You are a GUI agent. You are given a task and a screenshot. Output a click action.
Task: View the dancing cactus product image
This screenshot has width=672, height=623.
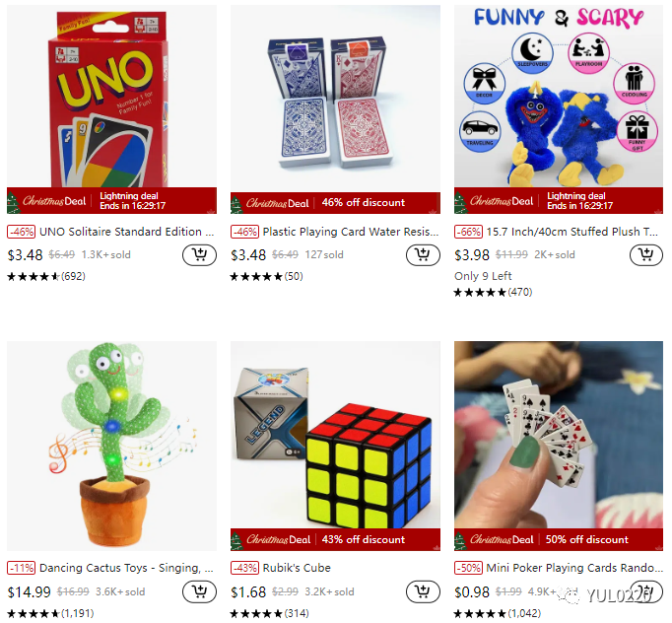coord(112,446)
